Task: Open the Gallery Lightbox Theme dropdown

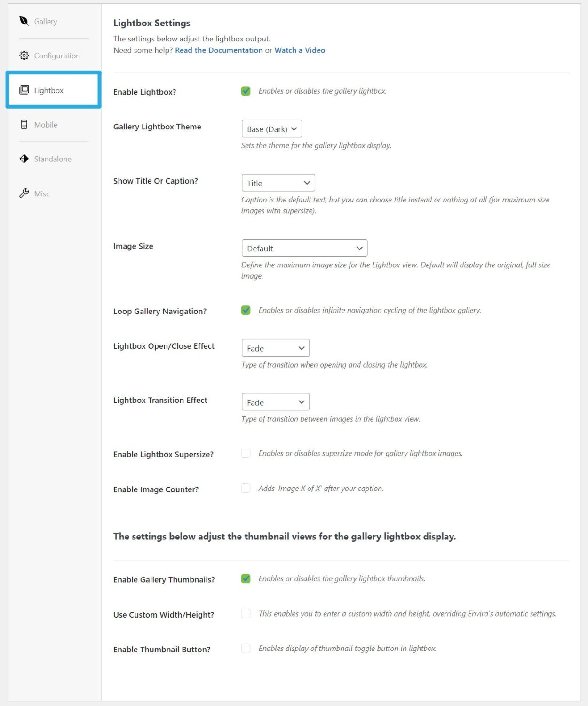Action: tap(271, 129)
